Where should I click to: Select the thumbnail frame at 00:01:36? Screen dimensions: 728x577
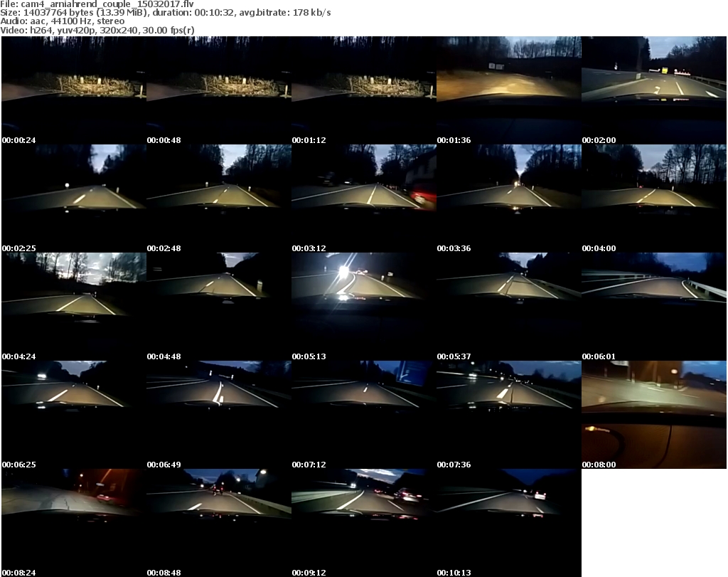[x=509, y=90]
